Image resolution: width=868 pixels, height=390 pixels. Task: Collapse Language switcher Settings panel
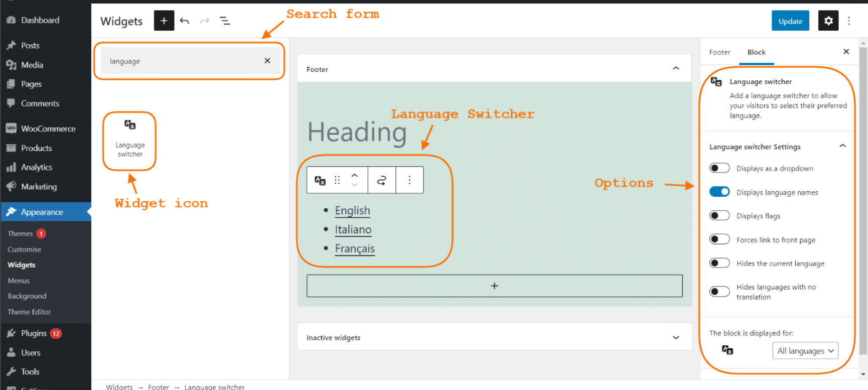pyautogui.click(x=842, y=146)
